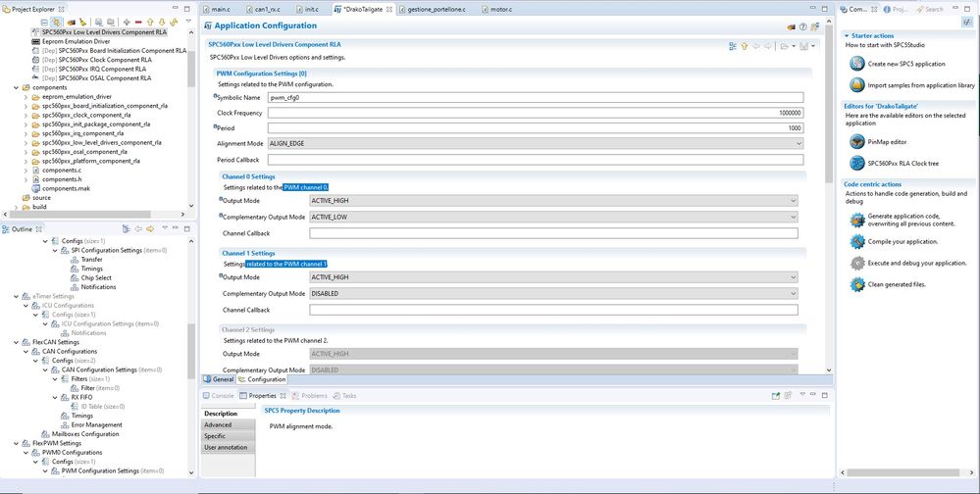Click the Clock Frequency input field
The height and width of the screenshot is (494, 980).
click(x=536, y=113)
